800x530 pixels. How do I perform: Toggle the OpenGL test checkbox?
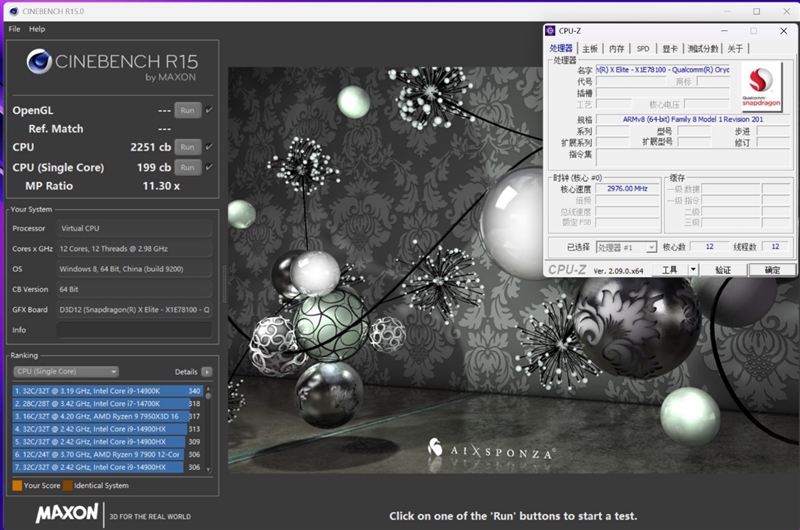pos(209,110)
